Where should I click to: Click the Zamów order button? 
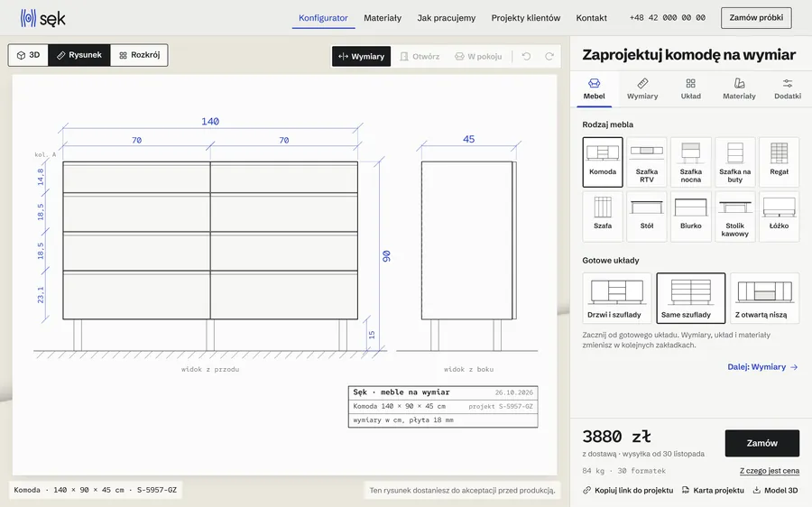pos(761,443)
